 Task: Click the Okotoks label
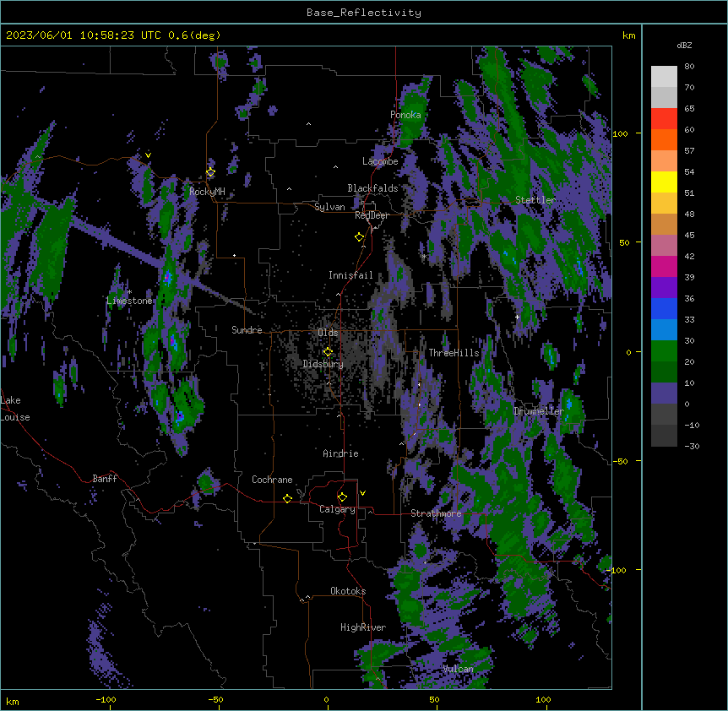pos(348,591)
